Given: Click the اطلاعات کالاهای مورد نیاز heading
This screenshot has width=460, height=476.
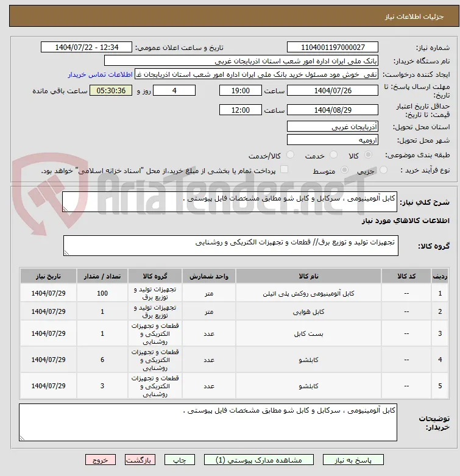Looking at the screenshot, I should pyautogui.click(x=405, y=221).
